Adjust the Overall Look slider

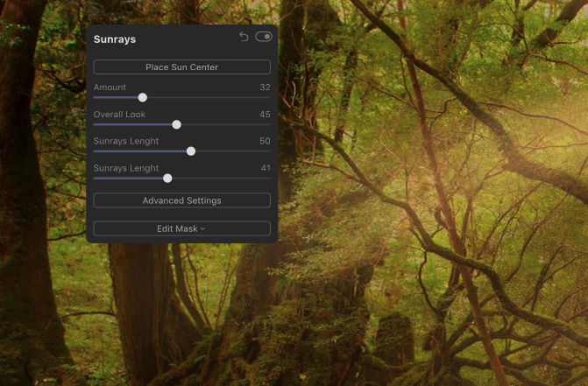pos(177,124)
